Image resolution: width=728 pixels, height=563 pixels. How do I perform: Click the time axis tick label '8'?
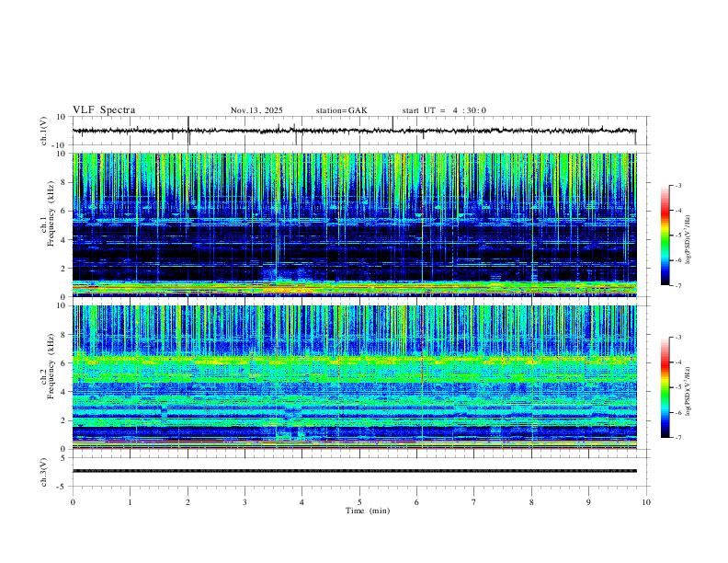pos(531,502)
